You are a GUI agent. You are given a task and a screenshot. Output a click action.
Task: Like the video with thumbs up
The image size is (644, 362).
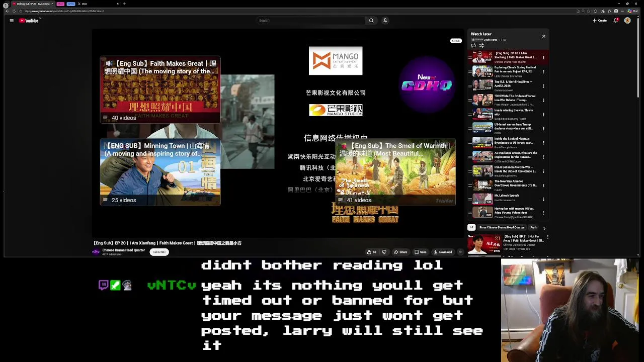(x=371, y=252)
